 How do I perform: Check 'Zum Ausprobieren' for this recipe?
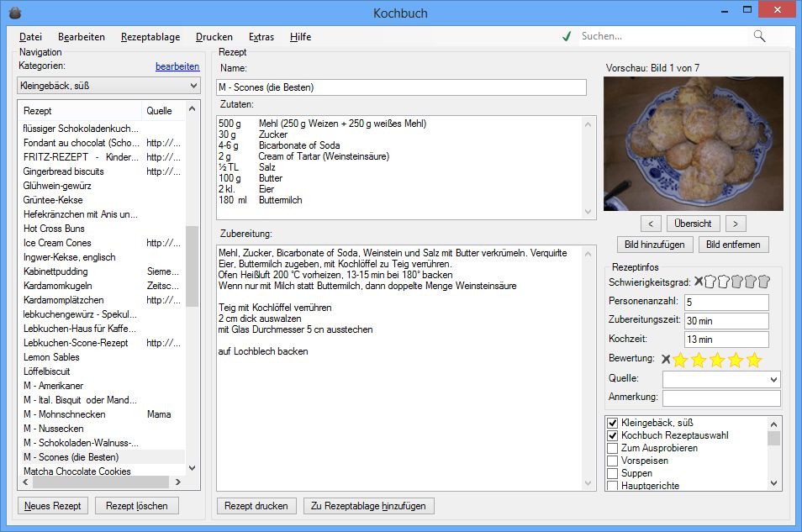[x=612, y=448]
